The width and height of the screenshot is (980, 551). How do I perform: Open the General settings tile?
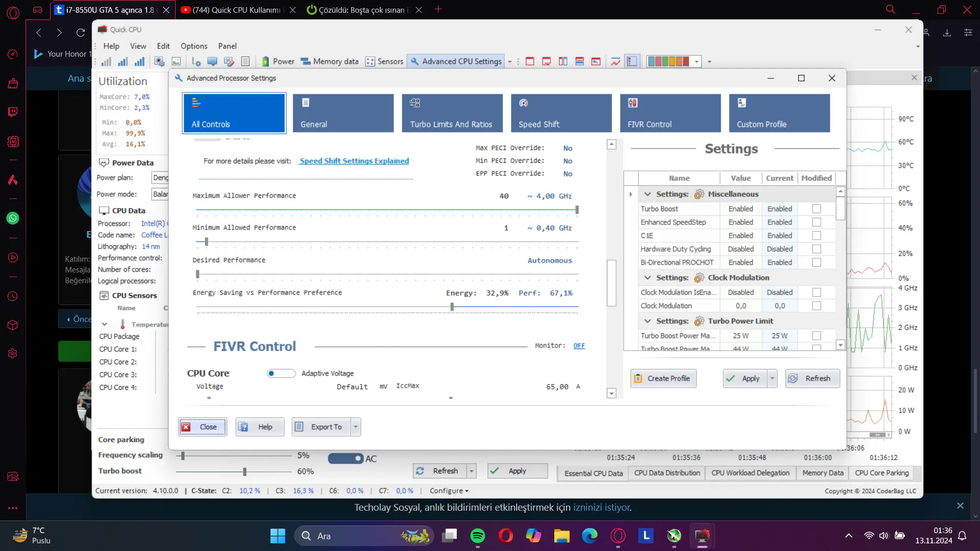coord(343,113)
